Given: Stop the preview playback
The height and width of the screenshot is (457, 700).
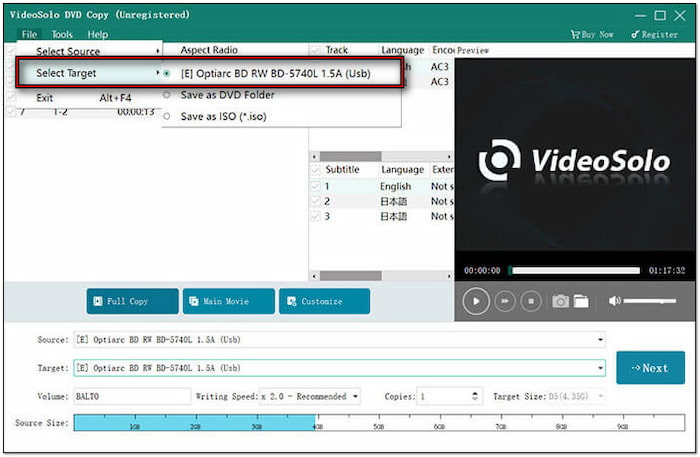Looking at the screenshot, I should click(x=531, y=301).
